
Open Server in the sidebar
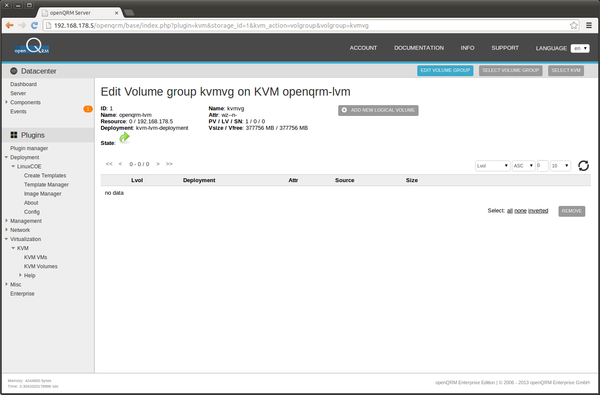point(18,93)
